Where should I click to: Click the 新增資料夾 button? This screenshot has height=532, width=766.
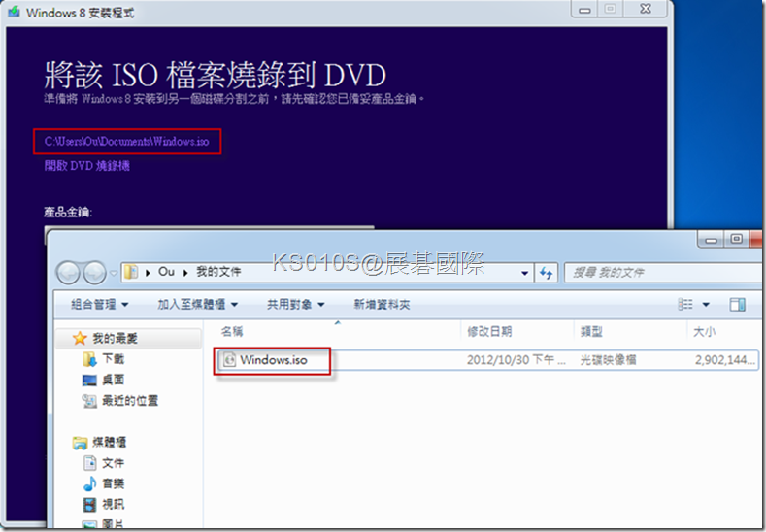click(x=382, y=305)
